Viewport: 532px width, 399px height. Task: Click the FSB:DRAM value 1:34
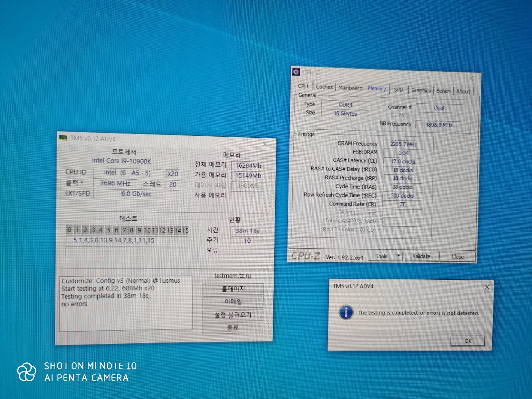[x=403, y=153]
